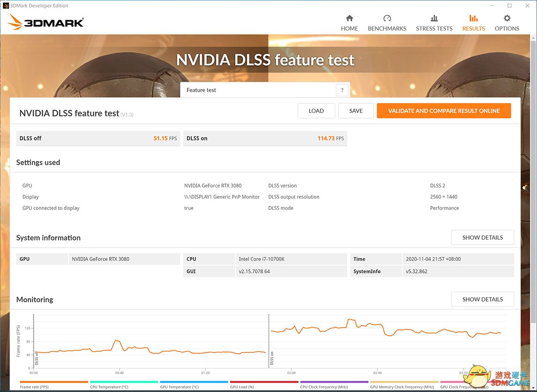Click the 3DMark title bar app icon
Image resolution: width=537 pixels, height=392 pixels.
(x=6, y=5)
